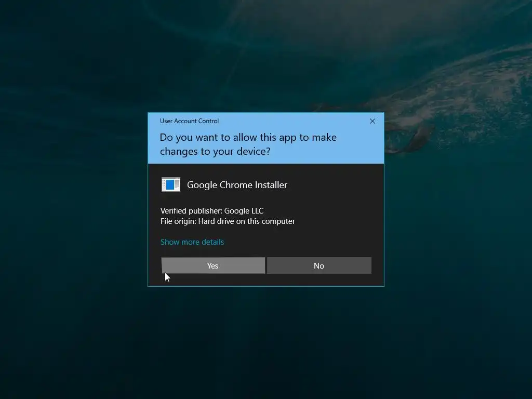Select the Google Chrome Installer name text

[237, 185]
